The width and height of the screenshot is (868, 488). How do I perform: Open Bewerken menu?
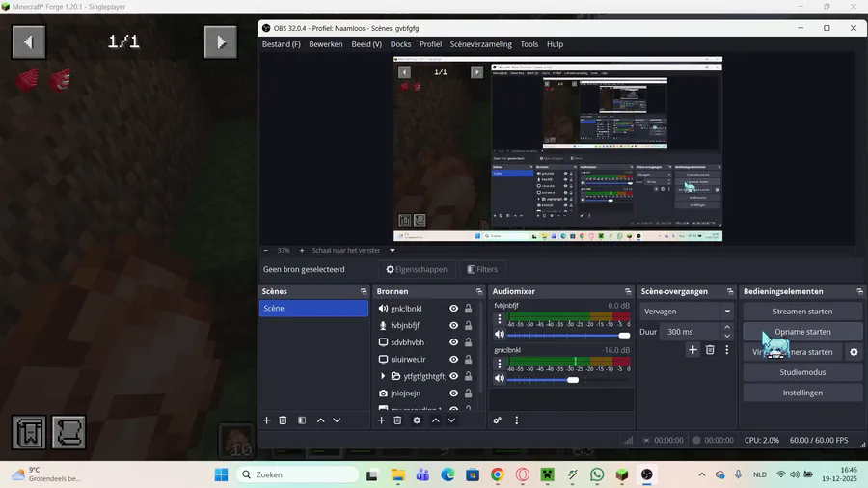(326, 44)
